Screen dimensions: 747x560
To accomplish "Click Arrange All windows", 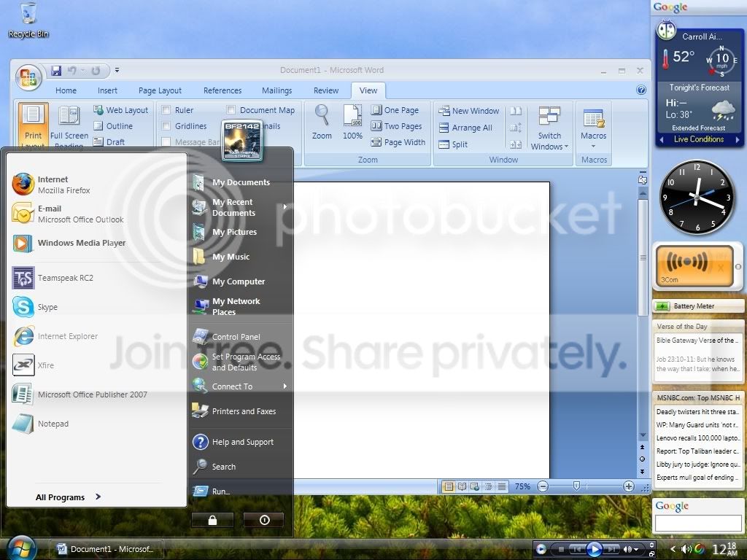I will tap(465, 128).
